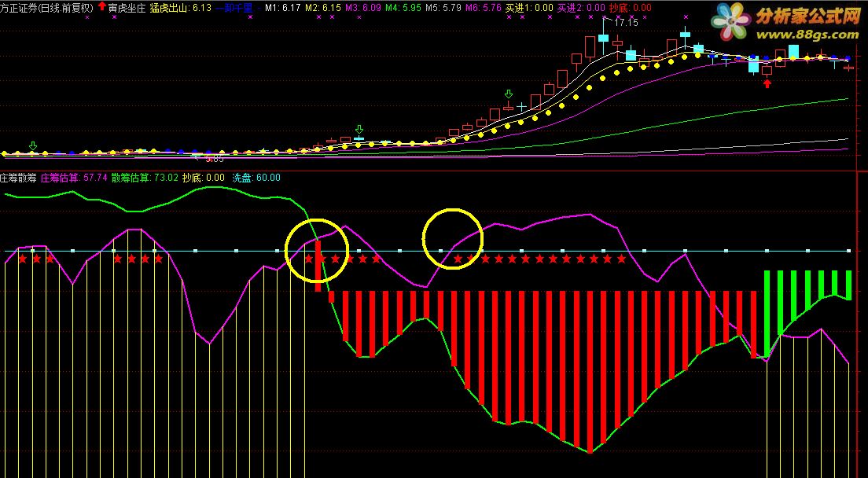868x478 pixels.
Task: Click the yellow 抄底: 0.00 sub-chart readout
Action: coord(204,178)
